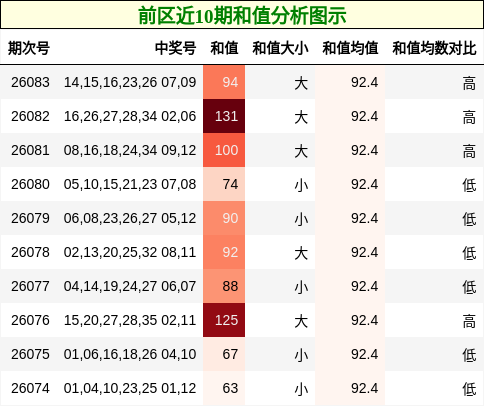
Task: Click 大 in the 26083 row
Action: 301,83
